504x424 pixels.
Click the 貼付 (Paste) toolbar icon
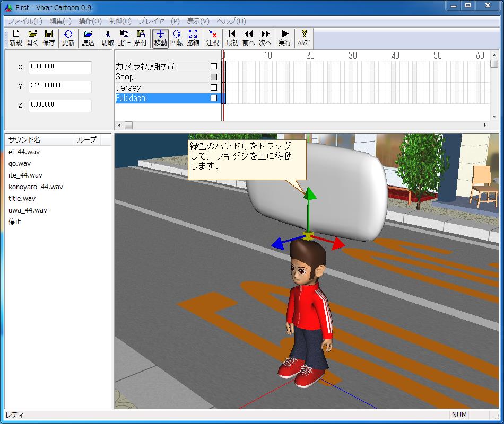[141, 38]
